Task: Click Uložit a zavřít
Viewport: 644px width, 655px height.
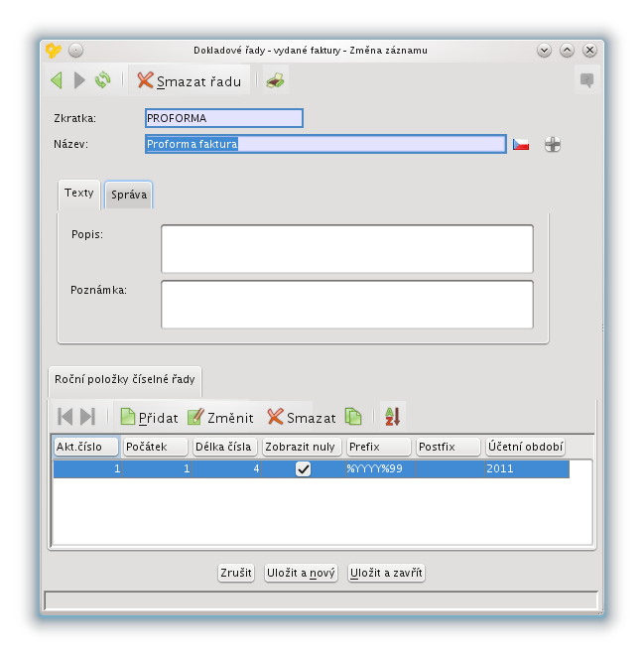Action: (x=386, y=573)
